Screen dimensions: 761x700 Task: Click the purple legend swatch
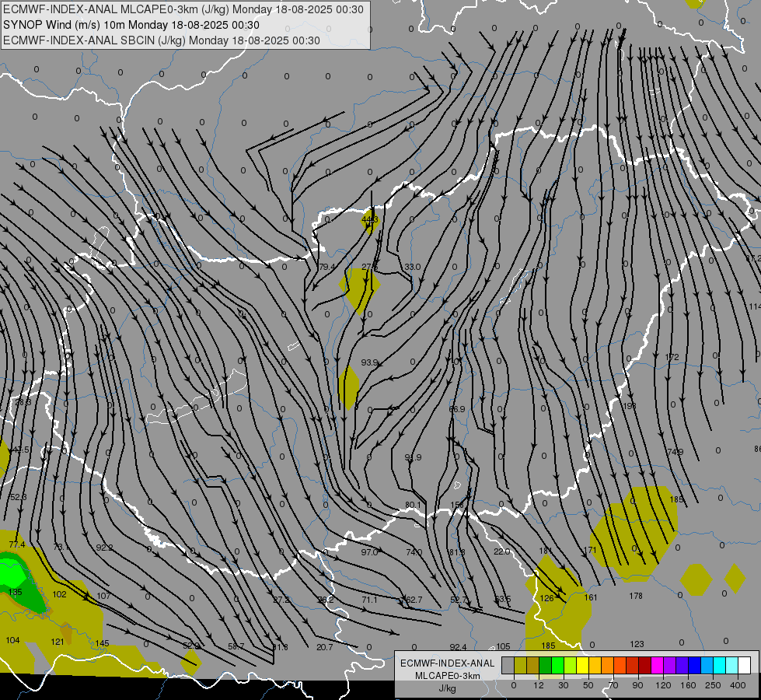(670, 665)
